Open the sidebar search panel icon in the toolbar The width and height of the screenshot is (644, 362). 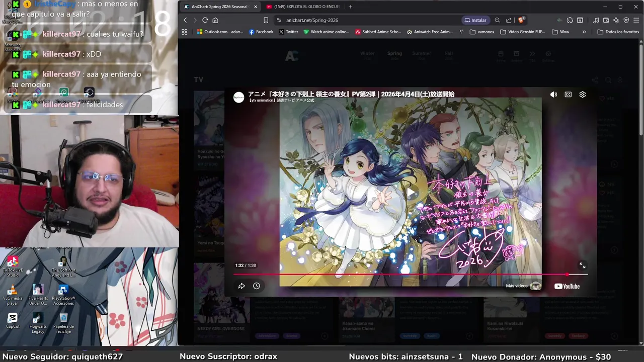pyautogui.click(x=580, y=20)
